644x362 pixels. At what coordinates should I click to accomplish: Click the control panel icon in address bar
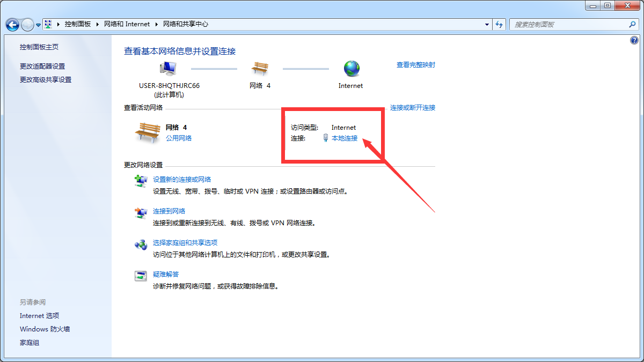[48, 24]
